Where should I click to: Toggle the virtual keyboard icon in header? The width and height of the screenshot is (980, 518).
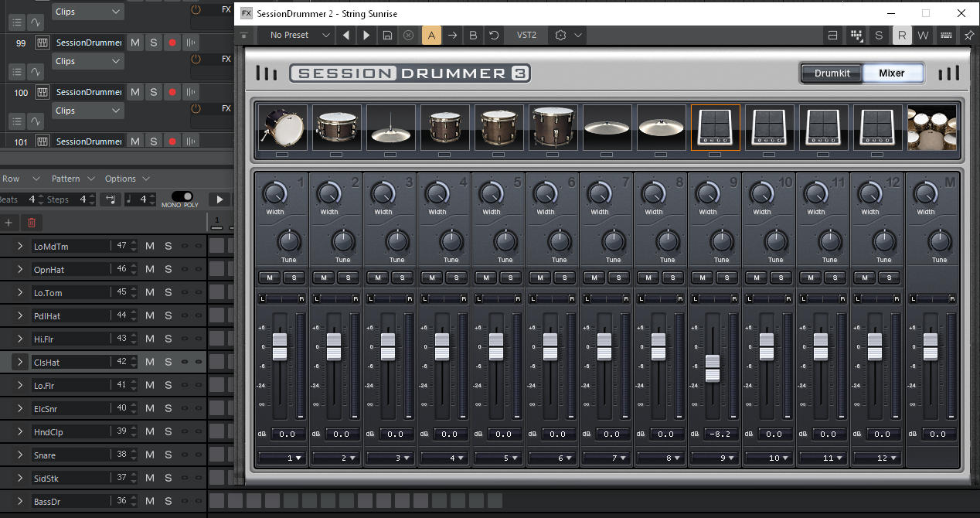[946, 35]
